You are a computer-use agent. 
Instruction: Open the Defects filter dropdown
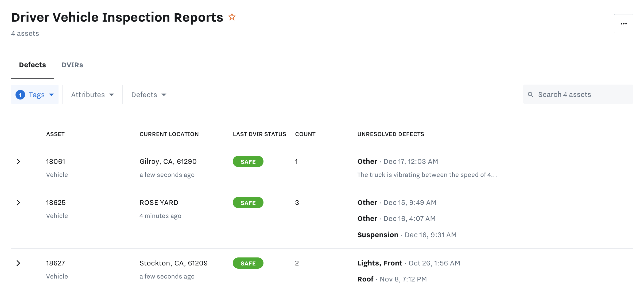click(149, 95)
